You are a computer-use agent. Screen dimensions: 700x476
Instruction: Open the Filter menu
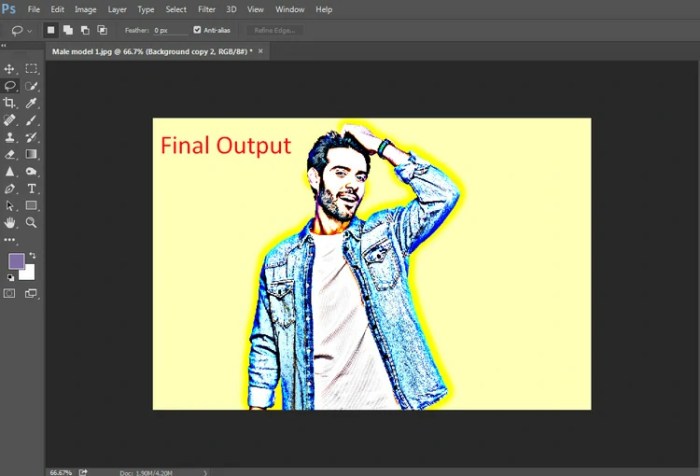[207, 9]
